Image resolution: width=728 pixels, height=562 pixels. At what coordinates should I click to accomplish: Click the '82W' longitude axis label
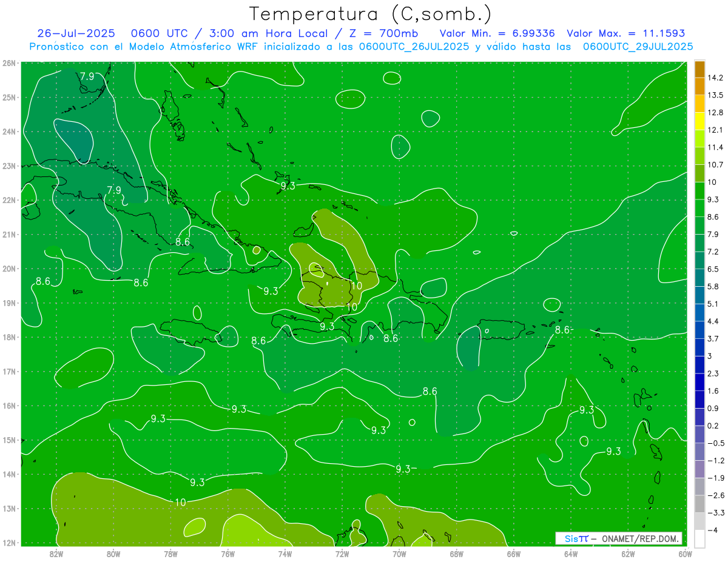[x=56, y=554]
